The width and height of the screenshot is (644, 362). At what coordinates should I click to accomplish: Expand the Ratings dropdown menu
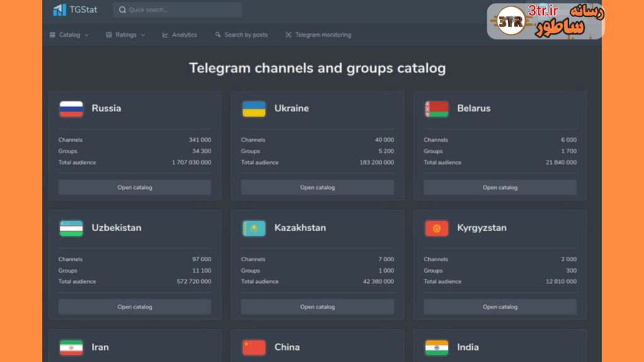(126, 35)
